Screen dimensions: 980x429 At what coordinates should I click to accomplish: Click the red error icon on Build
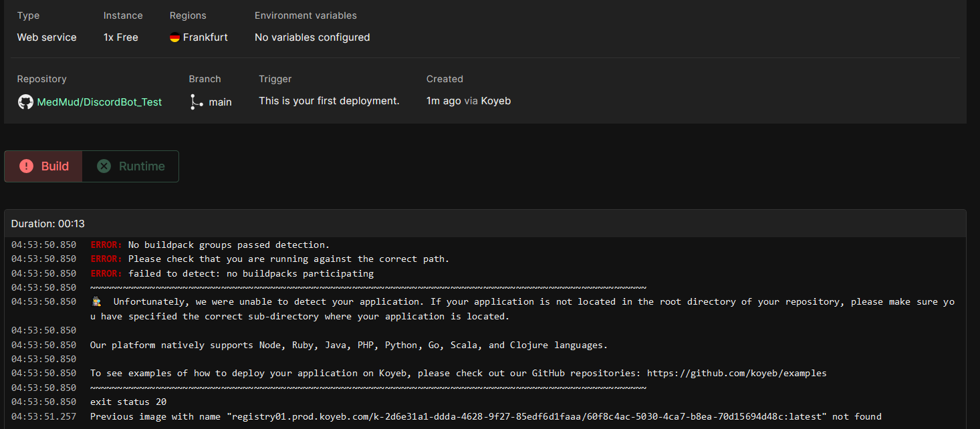point(26,166)
